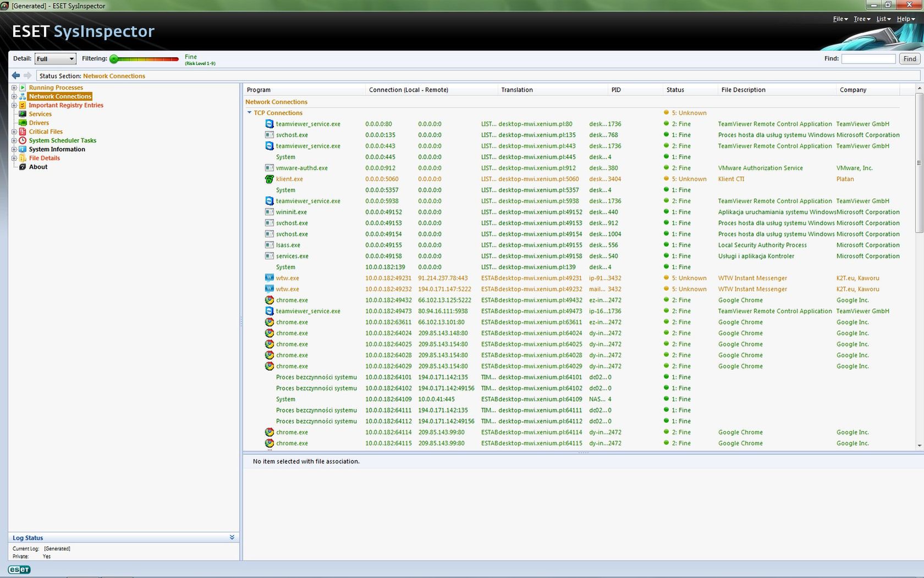
Task: Sort by the PID column header
Action: tap(635, 90)
